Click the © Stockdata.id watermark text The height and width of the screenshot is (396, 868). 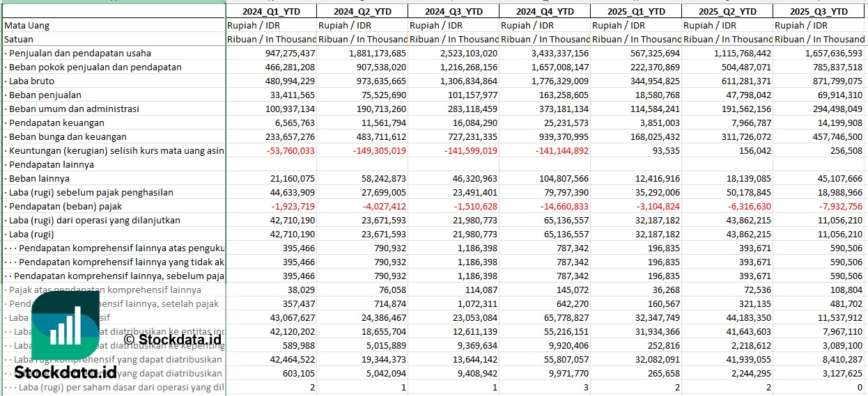[173, 340]
